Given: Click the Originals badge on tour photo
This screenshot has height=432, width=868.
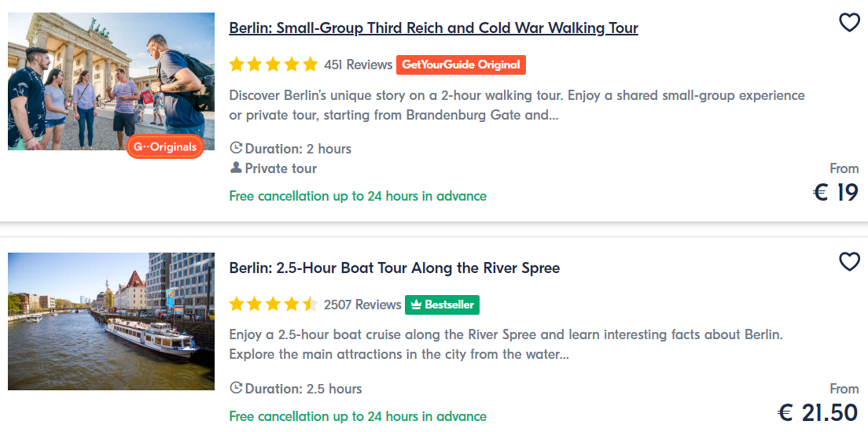Looking at the screenshot, I should coord(165,147).
